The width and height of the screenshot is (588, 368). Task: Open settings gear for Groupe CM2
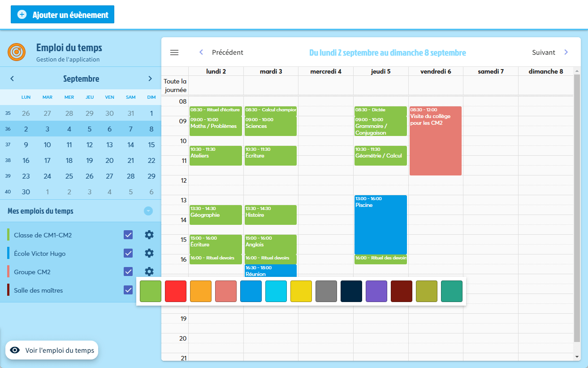tap(149, 272)
